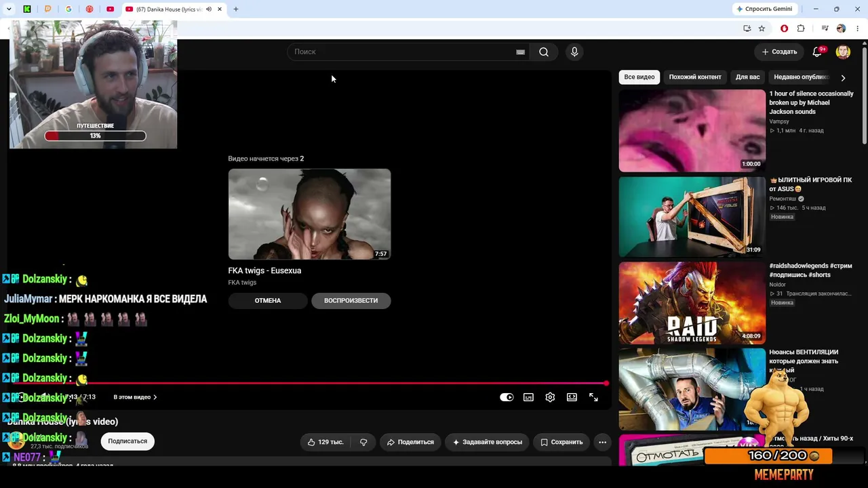The height and width of the screenshot is (488, 868).
Task: Open the red Opera-style extension
Action: (785, 28)
